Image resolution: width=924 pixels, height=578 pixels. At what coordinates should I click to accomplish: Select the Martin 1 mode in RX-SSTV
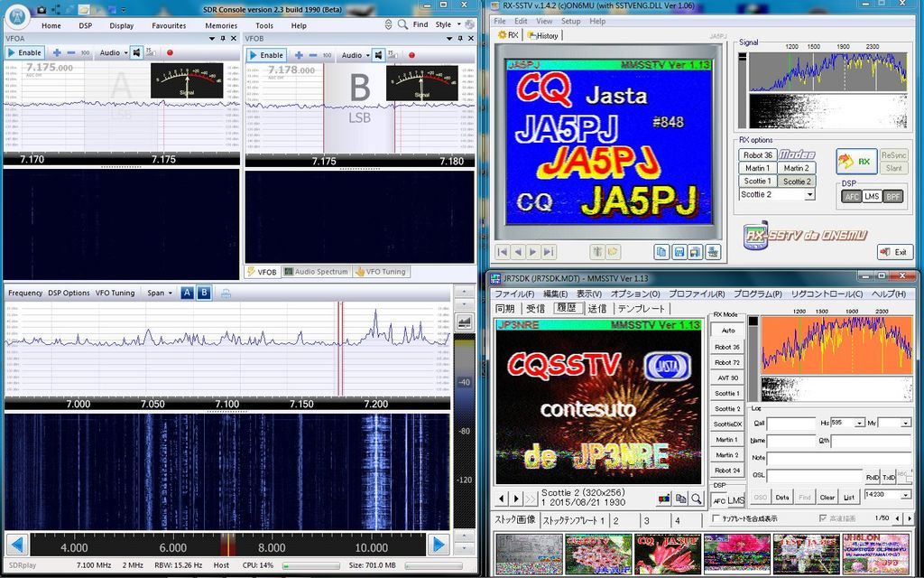pyautogui.click(x=757, y=168)
